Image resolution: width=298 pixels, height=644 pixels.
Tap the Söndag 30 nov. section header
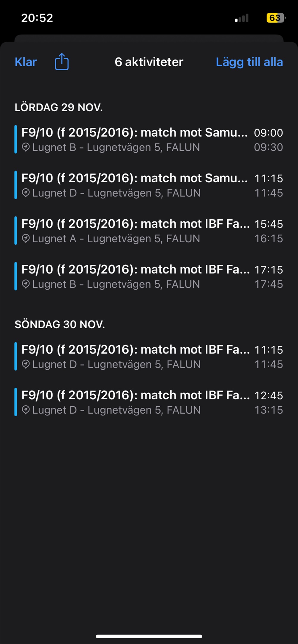(x=60, y=324)
